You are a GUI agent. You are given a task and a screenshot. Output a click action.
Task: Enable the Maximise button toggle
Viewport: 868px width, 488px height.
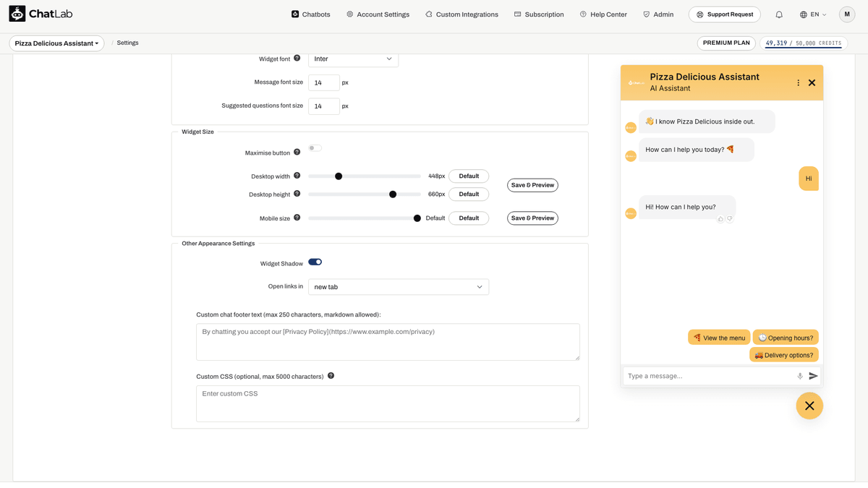click(x=315, y=148)
